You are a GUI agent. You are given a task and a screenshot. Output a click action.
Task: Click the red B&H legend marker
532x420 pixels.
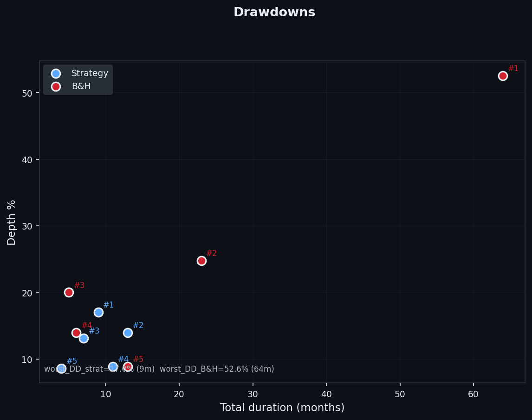click(x=56, y=86)
